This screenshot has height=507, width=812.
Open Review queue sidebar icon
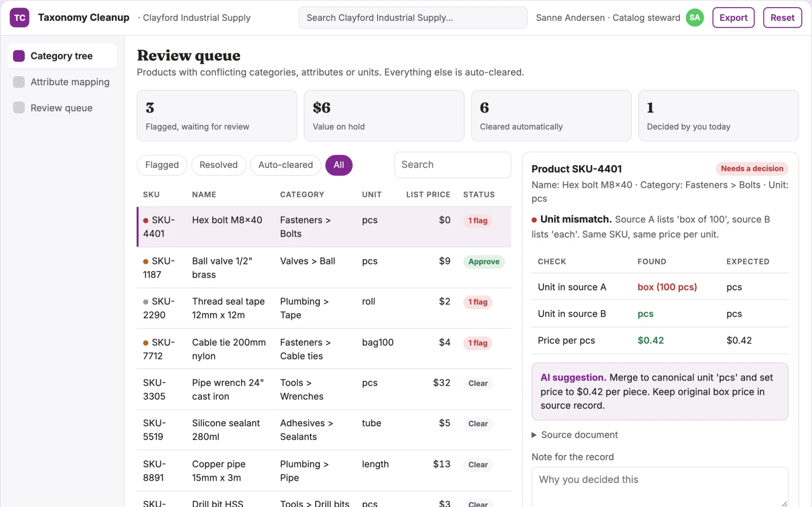click(19, 108)
